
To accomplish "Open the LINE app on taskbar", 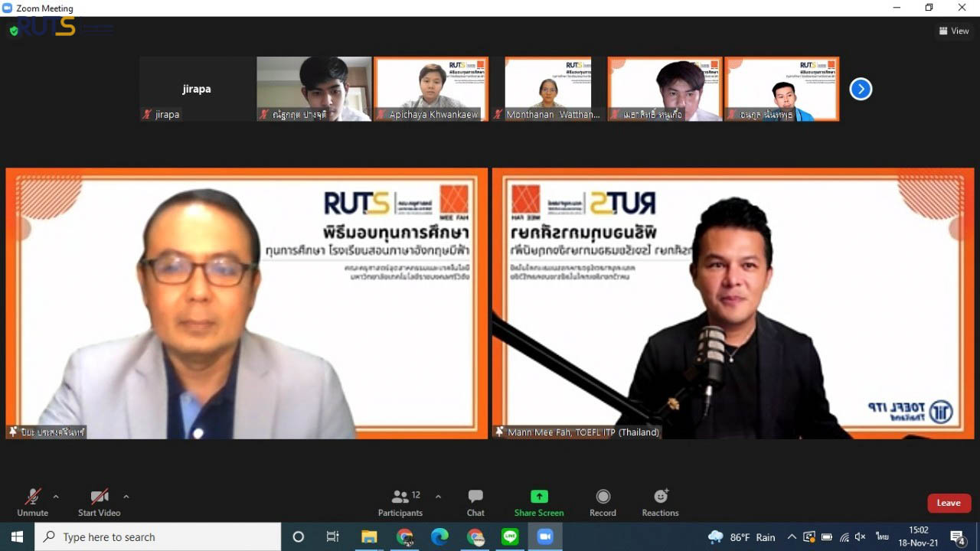I will pos(510,536).
